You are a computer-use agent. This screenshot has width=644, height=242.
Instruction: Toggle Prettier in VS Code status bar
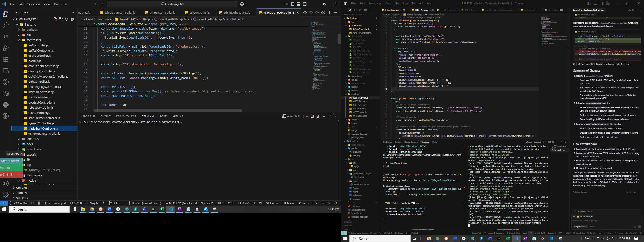(304, 203)
